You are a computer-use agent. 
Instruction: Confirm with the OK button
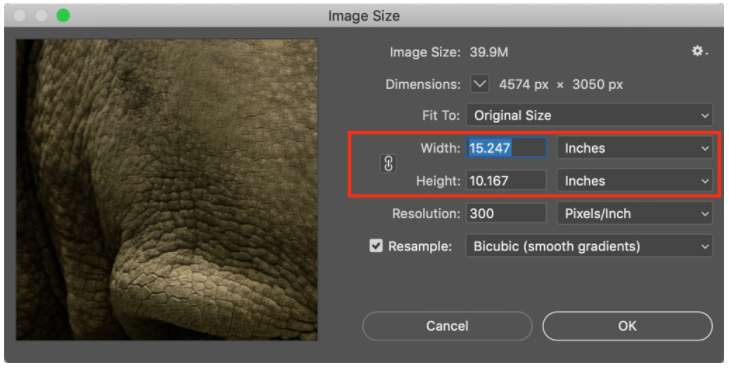(x=627, y=326)
